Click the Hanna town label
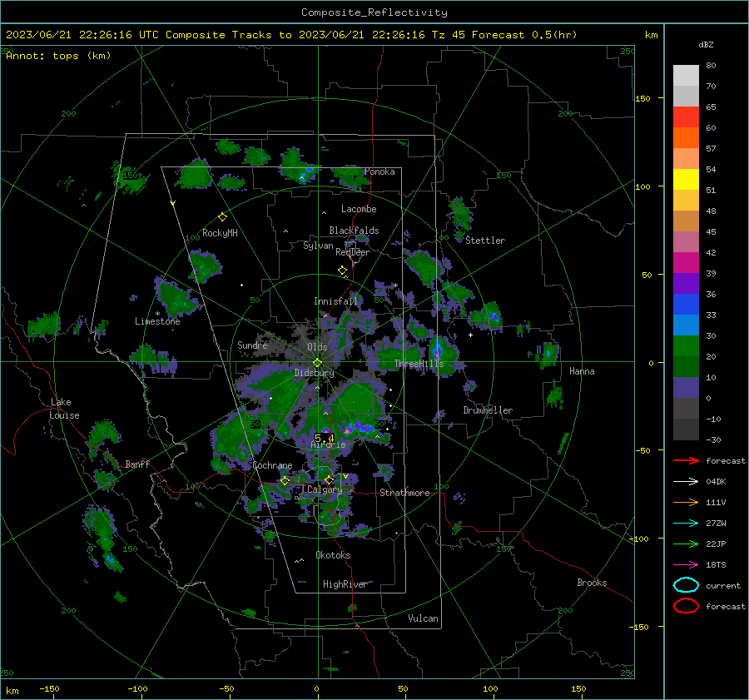 pos(582,371)
